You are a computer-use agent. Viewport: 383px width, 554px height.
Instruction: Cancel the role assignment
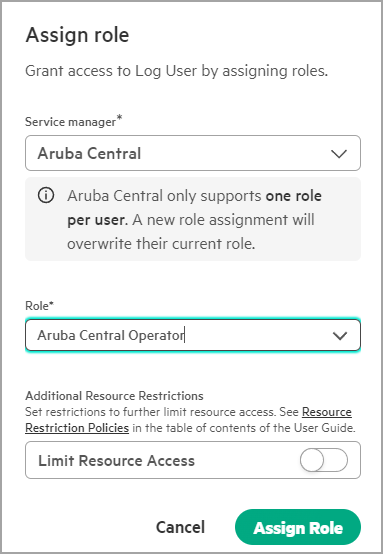(180, 527)
